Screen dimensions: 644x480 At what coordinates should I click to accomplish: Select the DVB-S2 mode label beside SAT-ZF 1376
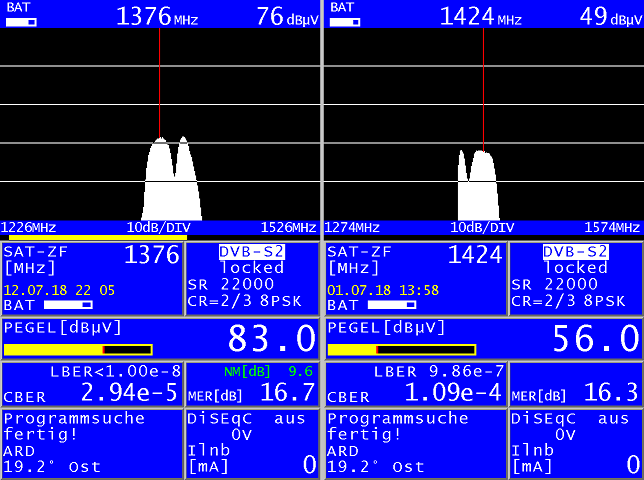pyautogui.click(x=252, y=252)
